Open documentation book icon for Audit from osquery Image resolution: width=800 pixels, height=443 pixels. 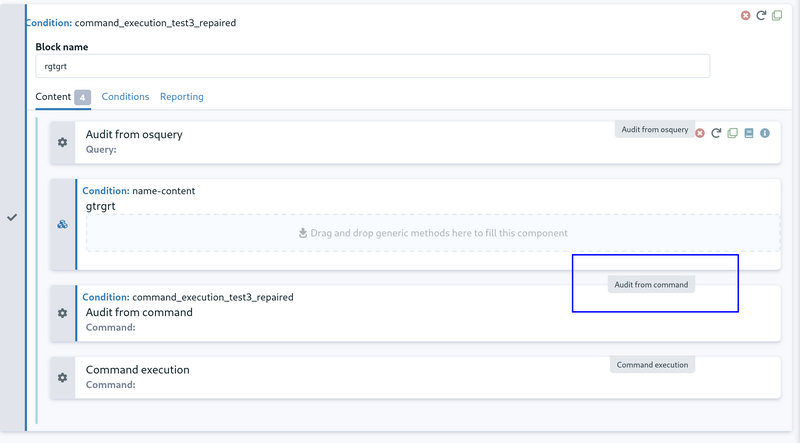coord(748,133)
